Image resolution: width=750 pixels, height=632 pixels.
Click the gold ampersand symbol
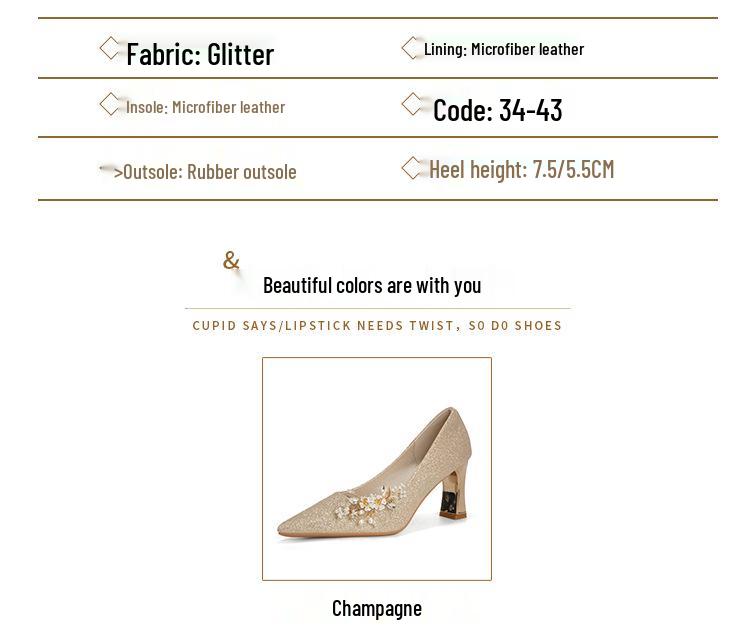click(x=232, y=261)
